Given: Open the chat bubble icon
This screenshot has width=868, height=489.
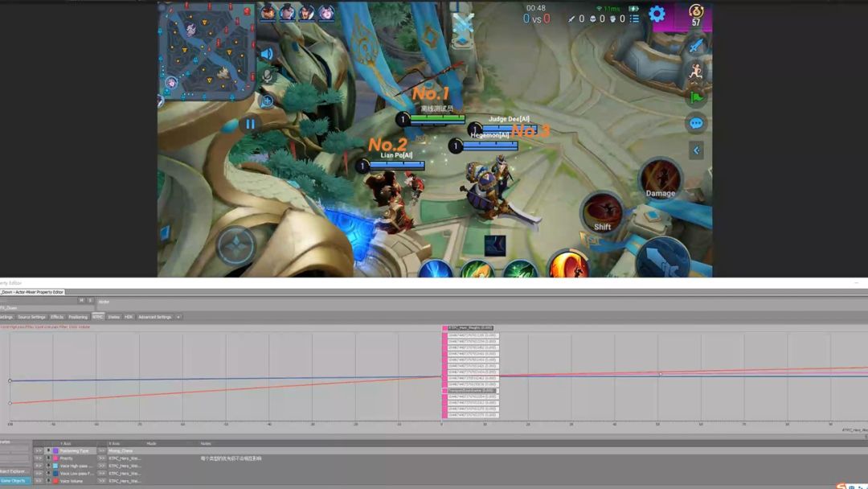Looking at the screenshot, I should click(696, 123).
